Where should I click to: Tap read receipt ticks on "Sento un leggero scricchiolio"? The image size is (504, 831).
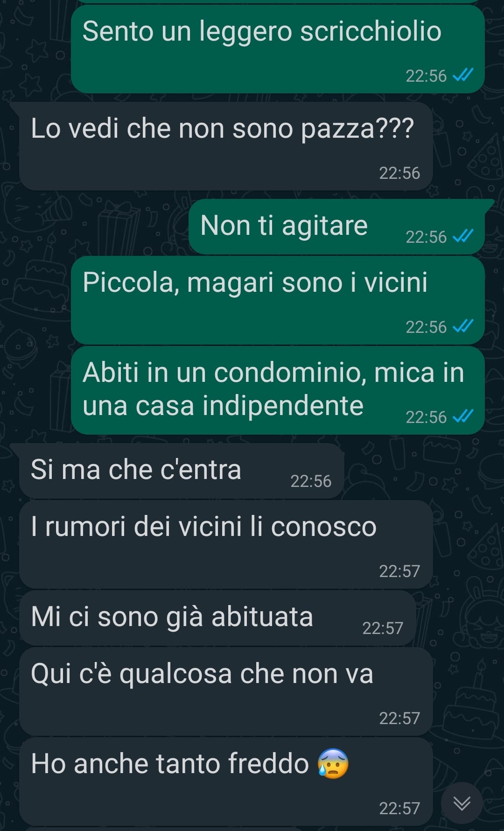pos(463,75)
